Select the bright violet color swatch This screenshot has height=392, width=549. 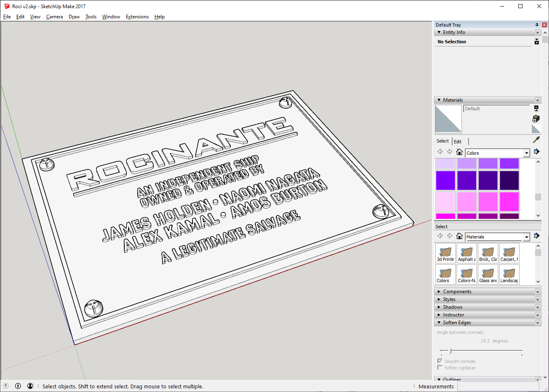point(446,180)
